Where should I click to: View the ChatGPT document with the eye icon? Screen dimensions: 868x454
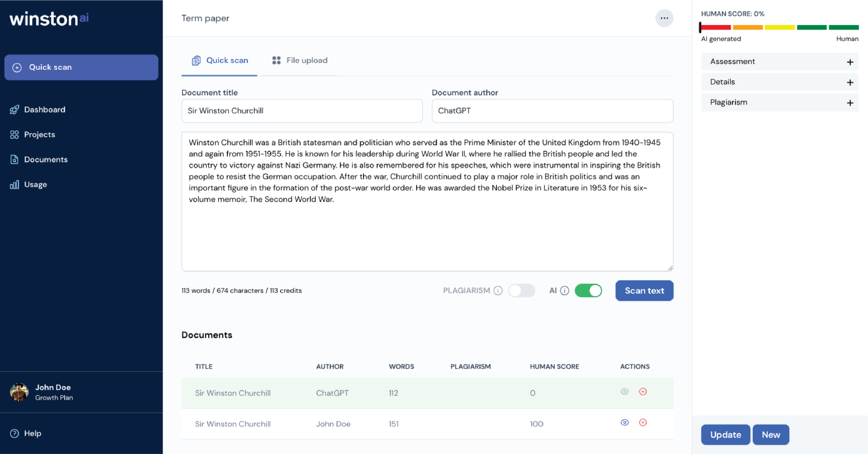tap(624, 392)
